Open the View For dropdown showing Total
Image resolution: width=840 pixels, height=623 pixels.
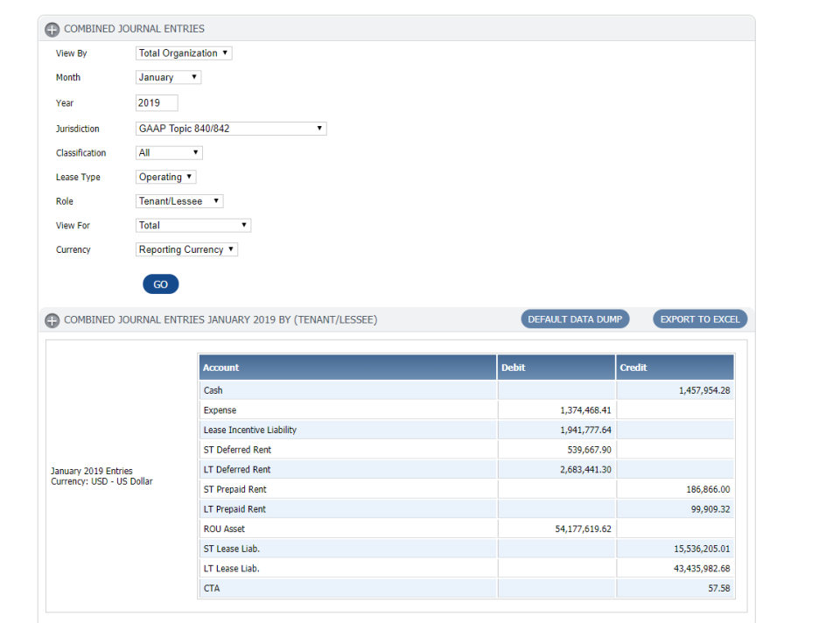[x=244, y=225]
